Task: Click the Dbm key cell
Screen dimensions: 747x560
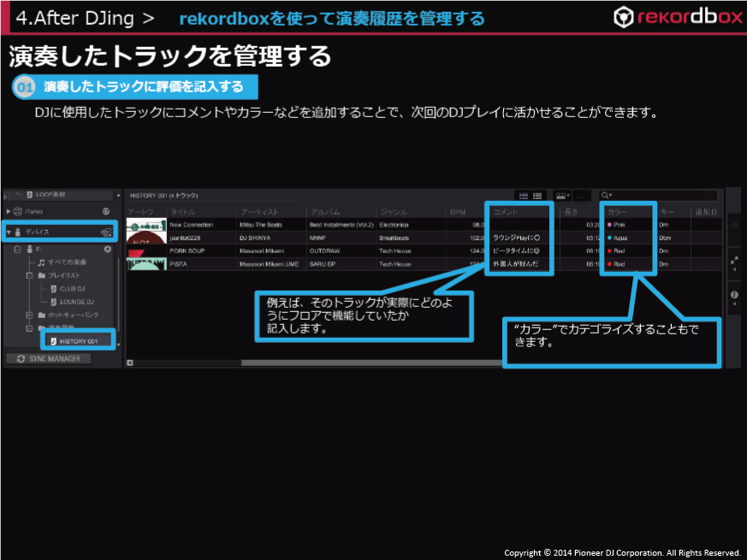Action: [665, 238]
